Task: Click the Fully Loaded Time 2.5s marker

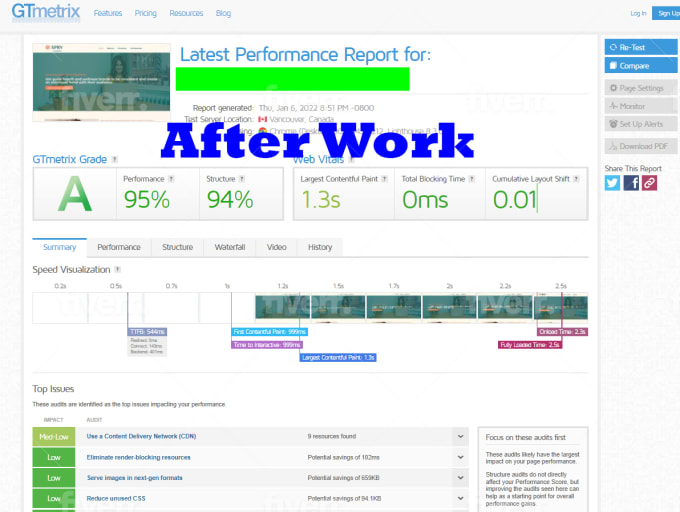Action: (x=530, y=345)
